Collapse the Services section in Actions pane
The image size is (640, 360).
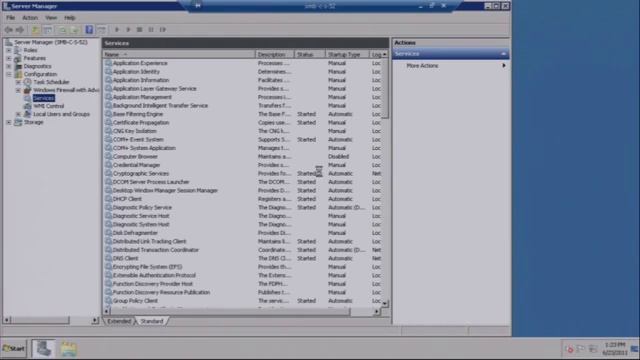click(x=503, y=54)
